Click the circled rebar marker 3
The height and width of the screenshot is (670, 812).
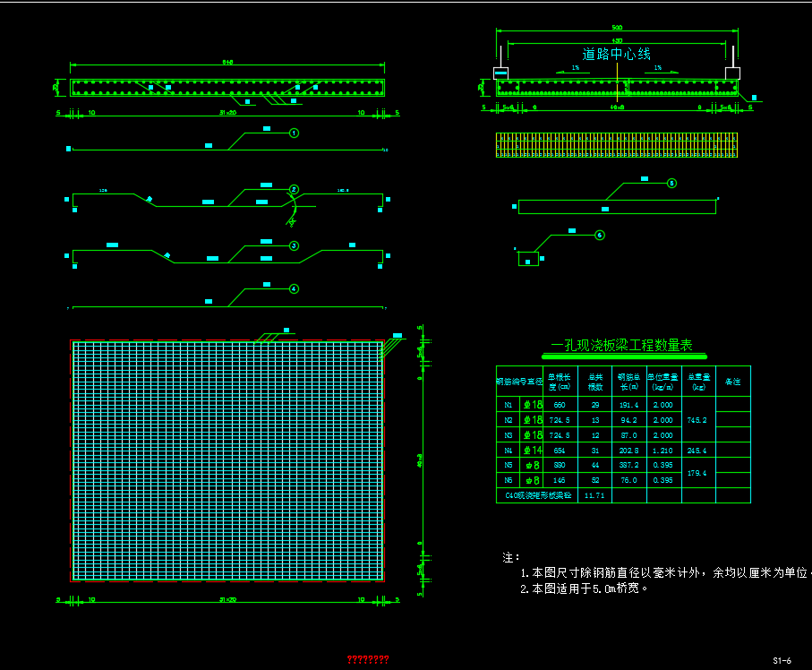pyautogui.click(x=295, y=245)
